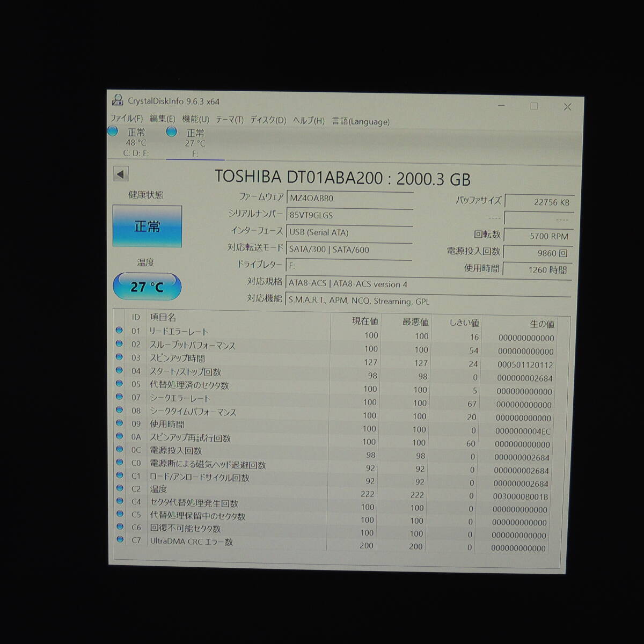Click the CrystalDiskInfo app icon in title bar
The image size is (644, 644).
[118, 100]
